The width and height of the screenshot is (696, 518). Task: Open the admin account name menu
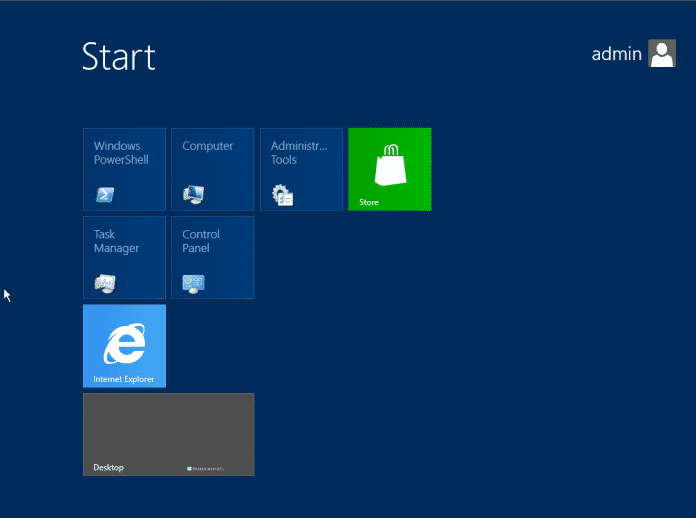(616, 55)
